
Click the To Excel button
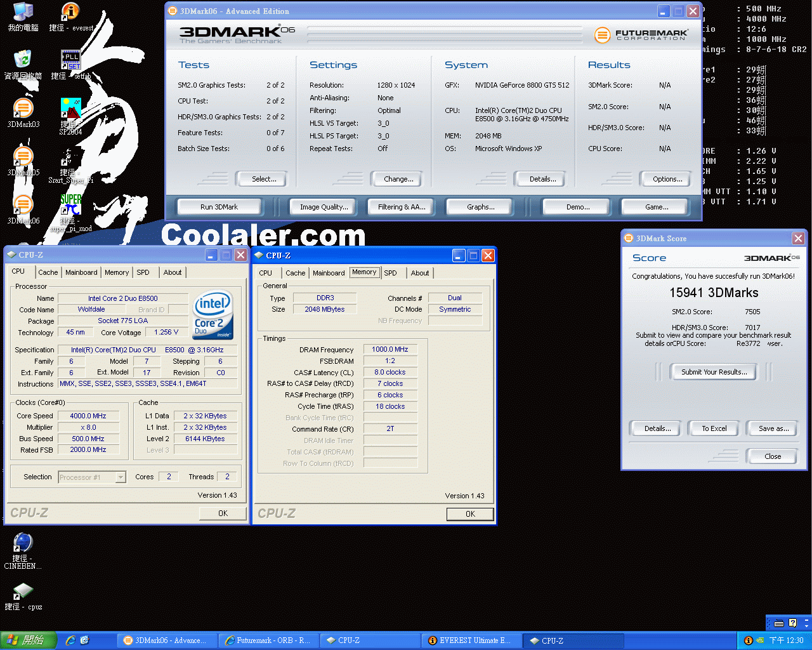[714, 428]
